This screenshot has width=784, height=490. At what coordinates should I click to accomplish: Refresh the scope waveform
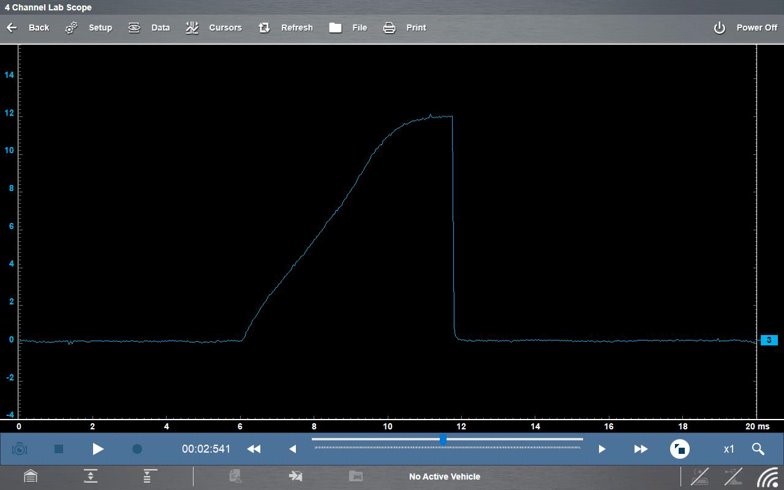point(285,27)
